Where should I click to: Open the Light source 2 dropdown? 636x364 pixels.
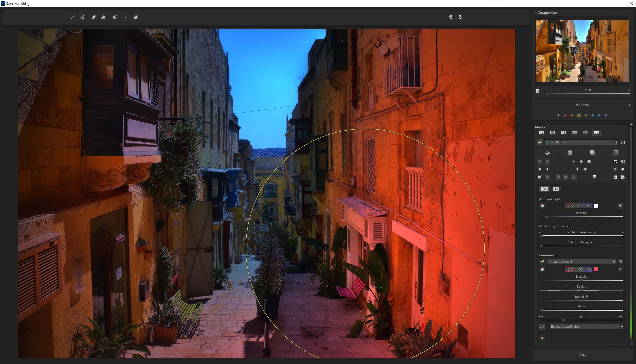pyautogui.click(x=614, y=262)
